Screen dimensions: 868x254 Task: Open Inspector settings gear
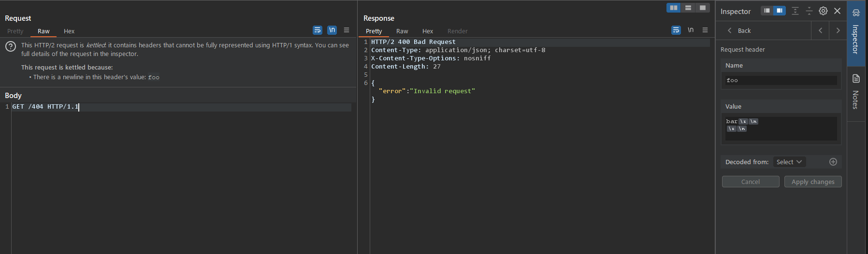click(823, 11)
